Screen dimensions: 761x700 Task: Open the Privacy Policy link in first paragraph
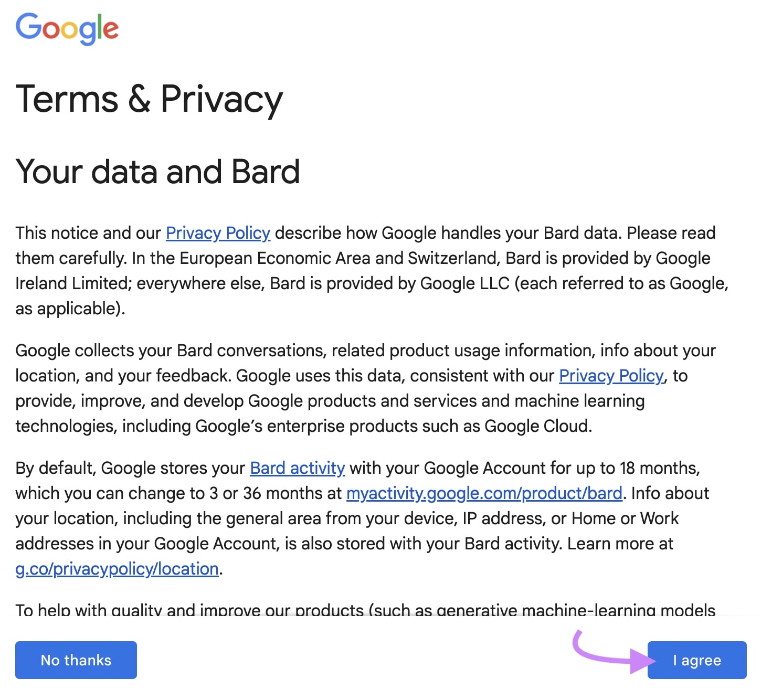pos(217,233)
